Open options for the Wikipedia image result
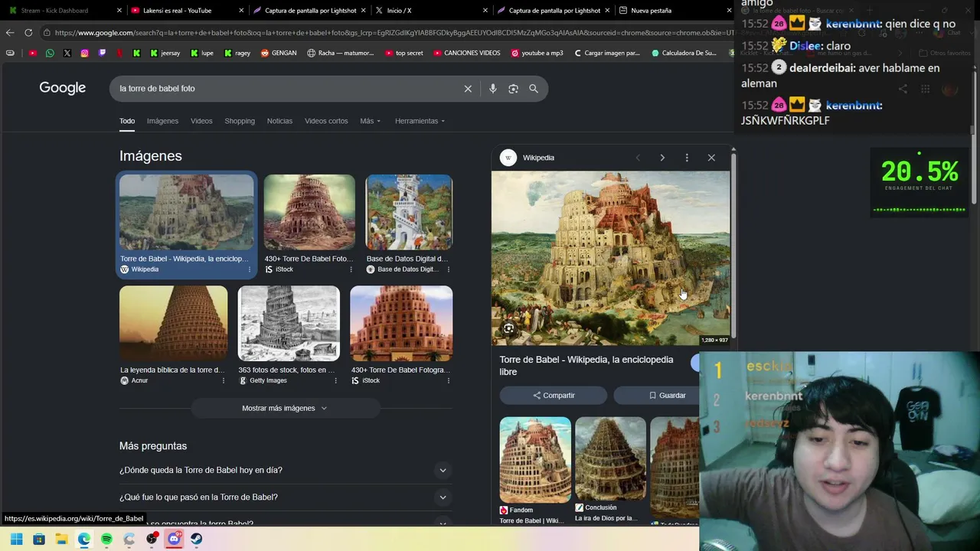 tap(249, 269)
